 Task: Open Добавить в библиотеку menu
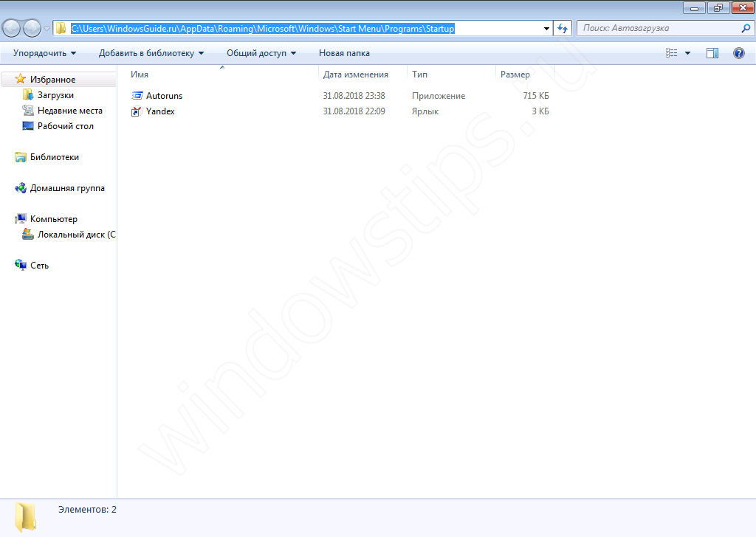point(151,53)
